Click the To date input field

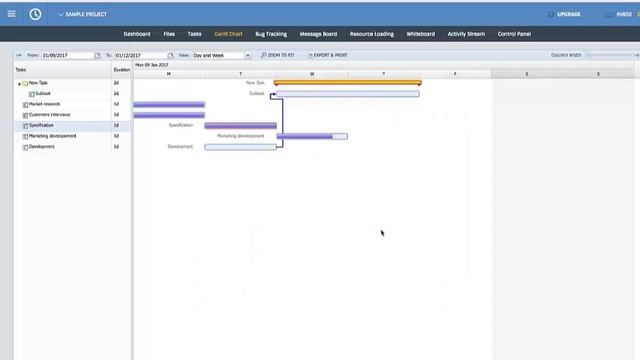140,55
